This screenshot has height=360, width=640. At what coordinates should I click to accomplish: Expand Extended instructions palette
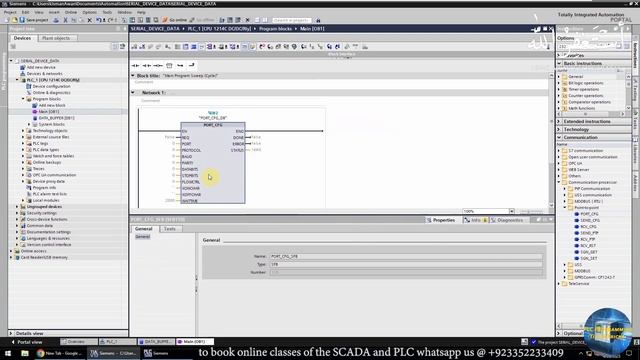(x=559, y=122)
